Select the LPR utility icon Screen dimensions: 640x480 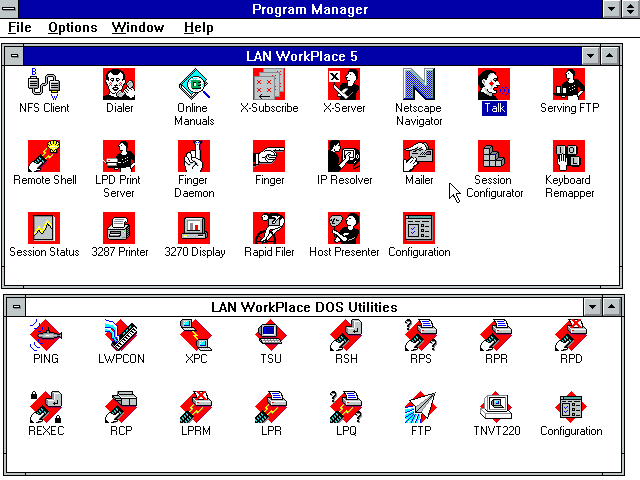click(x=271, y=407)
